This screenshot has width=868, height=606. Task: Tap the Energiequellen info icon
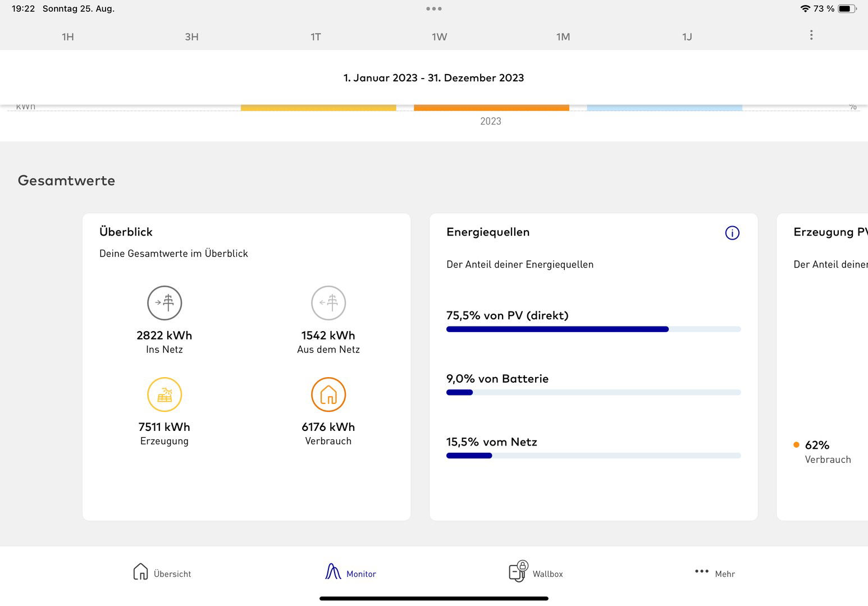click(732, 233)
